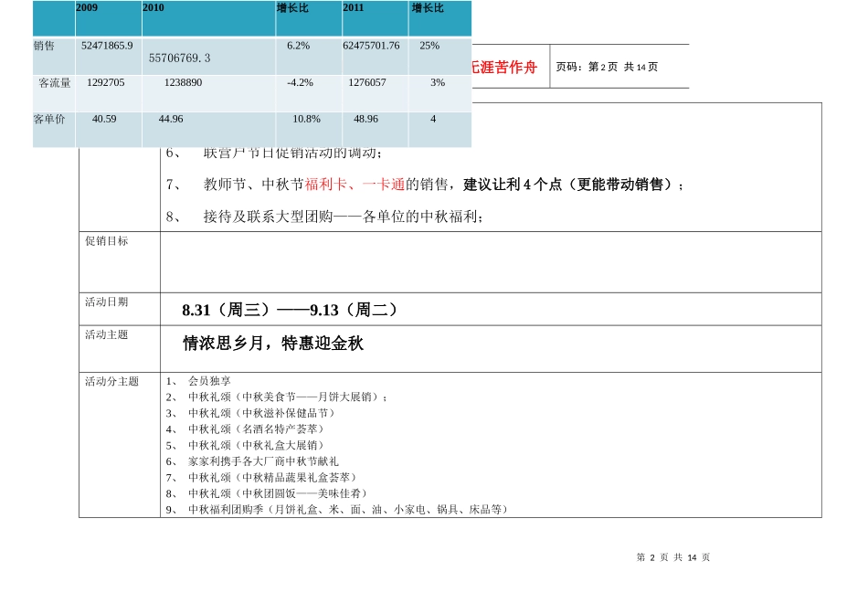Click item 名酒名特产荟萃
Screen dimensions: 868x614
pos(280,429)
